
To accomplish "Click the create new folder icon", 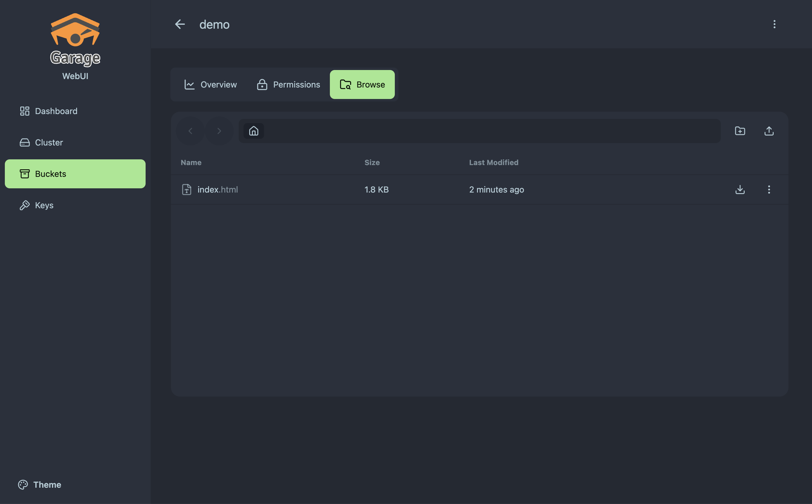I will tap(739, 131).
